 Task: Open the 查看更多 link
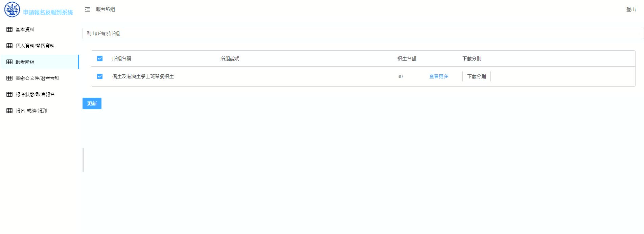coord(439,76)
